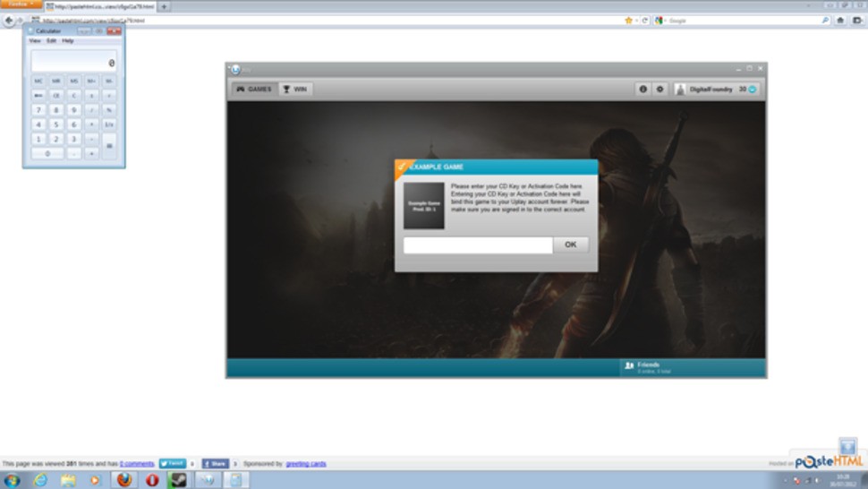Click the 8 key in Calculator
The width and height of the screenshot is (868, 489).
55,109
